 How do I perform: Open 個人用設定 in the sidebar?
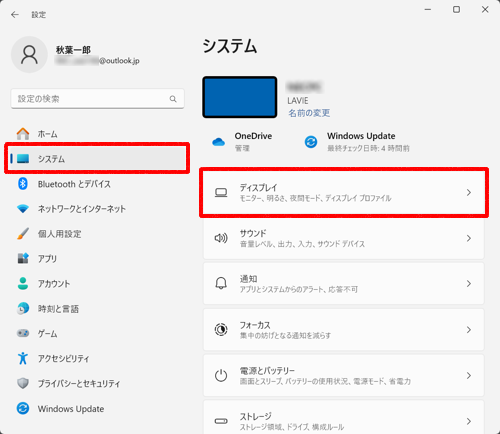point(97,234)
